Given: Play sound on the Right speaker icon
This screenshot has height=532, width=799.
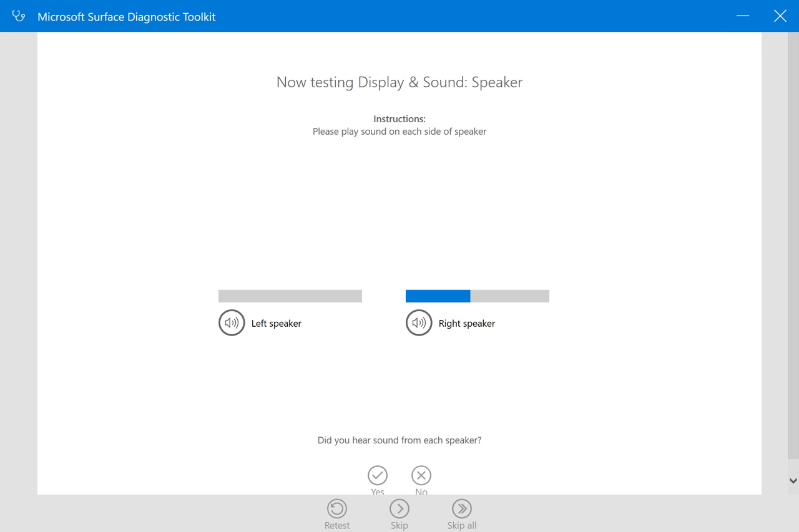Looking at the screenshot, I should click(x=419, y=323).
